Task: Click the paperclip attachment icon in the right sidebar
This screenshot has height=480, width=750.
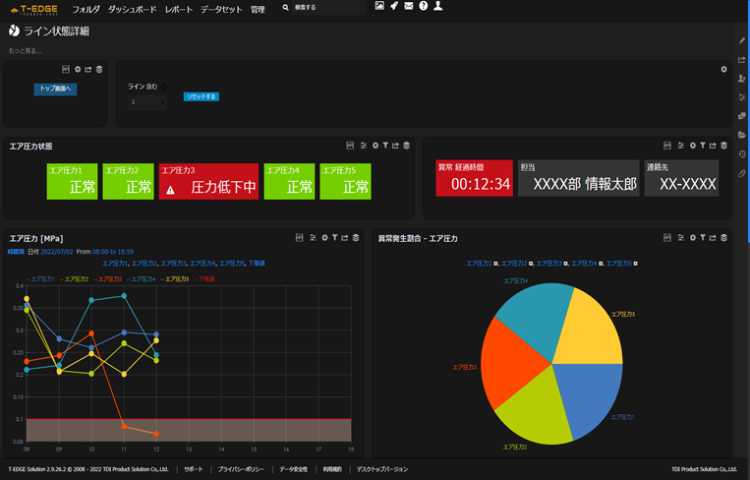Action: click(742, 173)
